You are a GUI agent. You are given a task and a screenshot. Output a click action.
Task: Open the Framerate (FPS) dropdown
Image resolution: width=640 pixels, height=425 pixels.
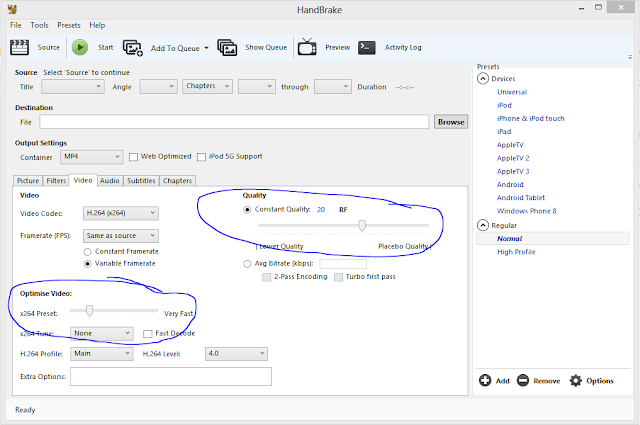coord(121,236)
